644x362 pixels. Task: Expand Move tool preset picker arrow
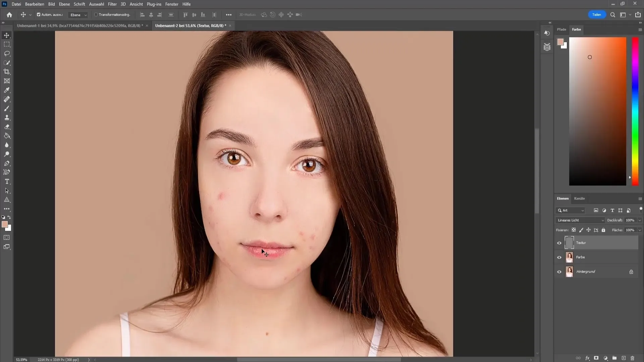[x=30, y=15]
